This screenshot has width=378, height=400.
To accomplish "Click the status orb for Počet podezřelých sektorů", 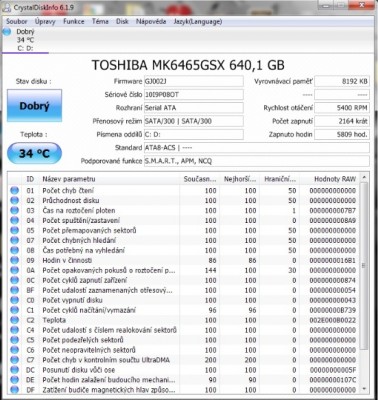I will point(14,340).
